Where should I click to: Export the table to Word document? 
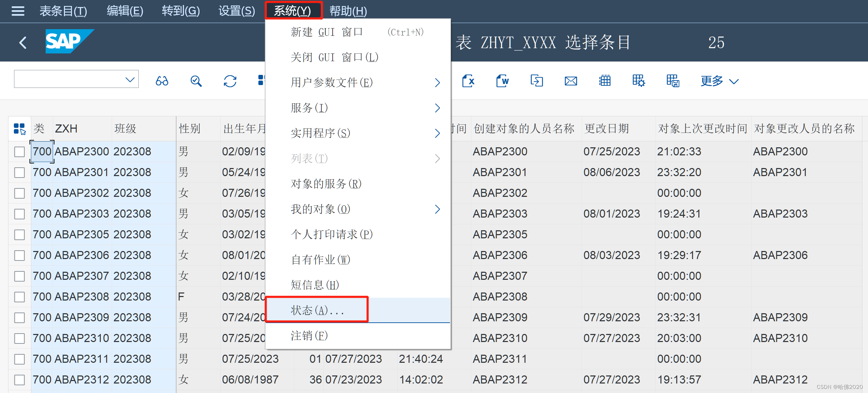coord(502,81)
